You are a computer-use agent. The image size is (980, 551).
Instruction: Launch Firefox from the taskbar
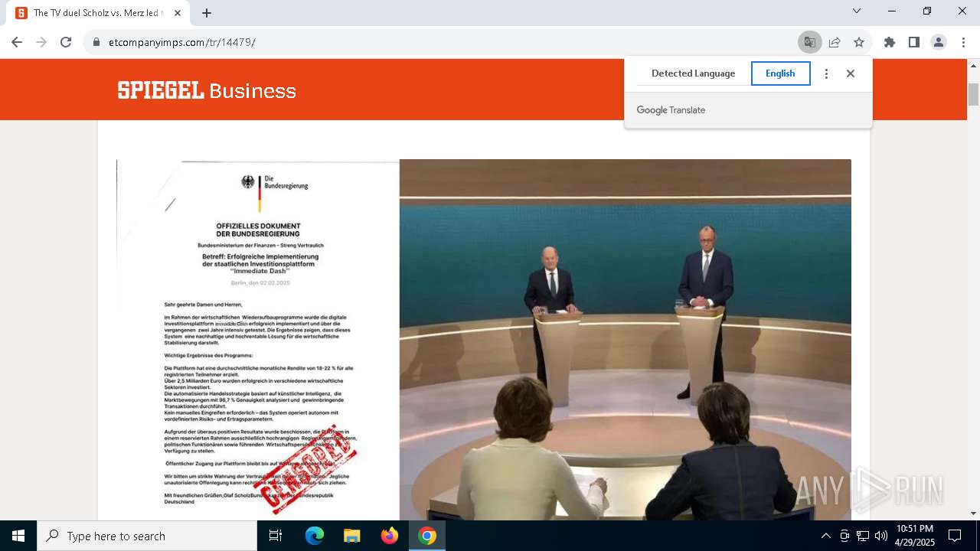pos(390,536)
